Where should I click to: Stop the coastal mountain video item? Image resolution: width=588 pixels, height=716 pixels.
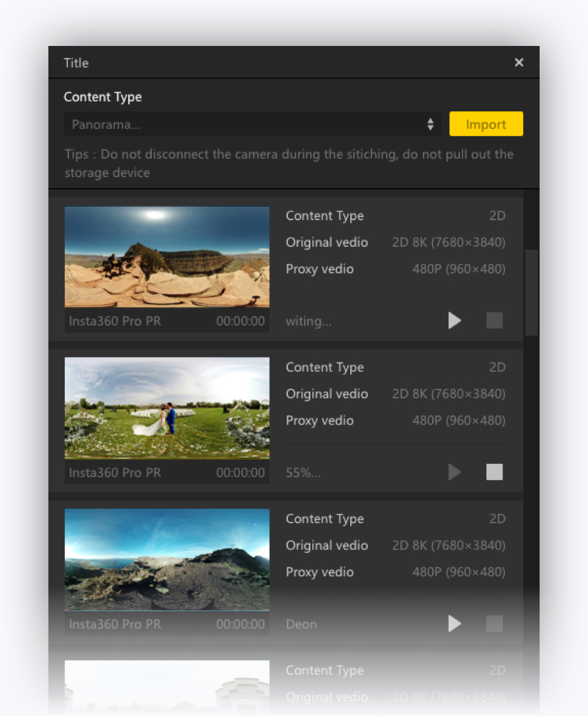[x=494, y=623]
